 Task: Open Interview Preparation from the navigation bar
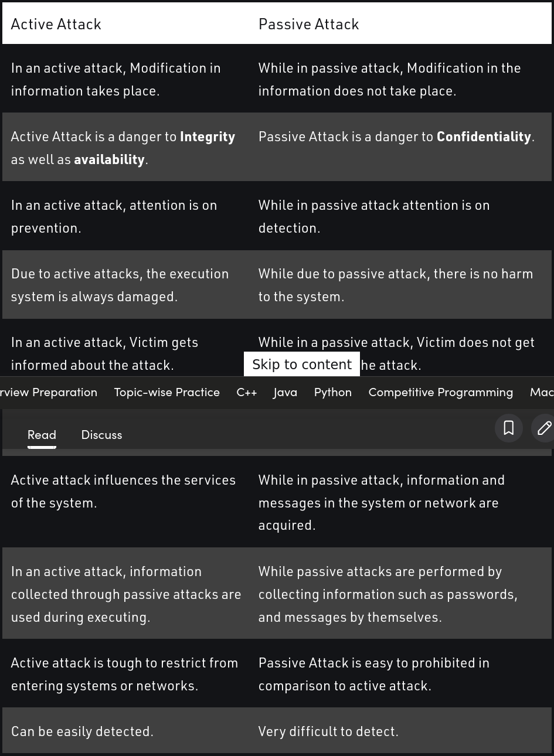click(x=49, y=392)
